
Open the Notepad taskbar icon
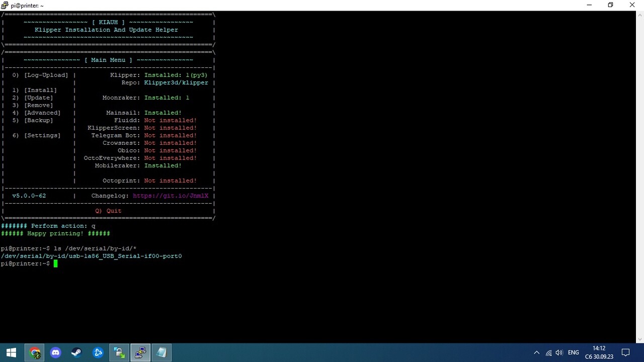coord(162,352)
